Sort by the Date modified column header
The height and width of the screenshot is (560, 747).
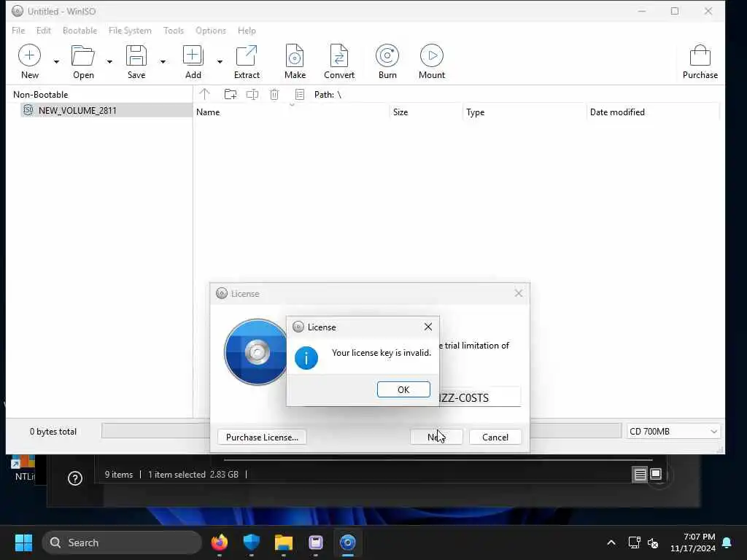[653, 112]
